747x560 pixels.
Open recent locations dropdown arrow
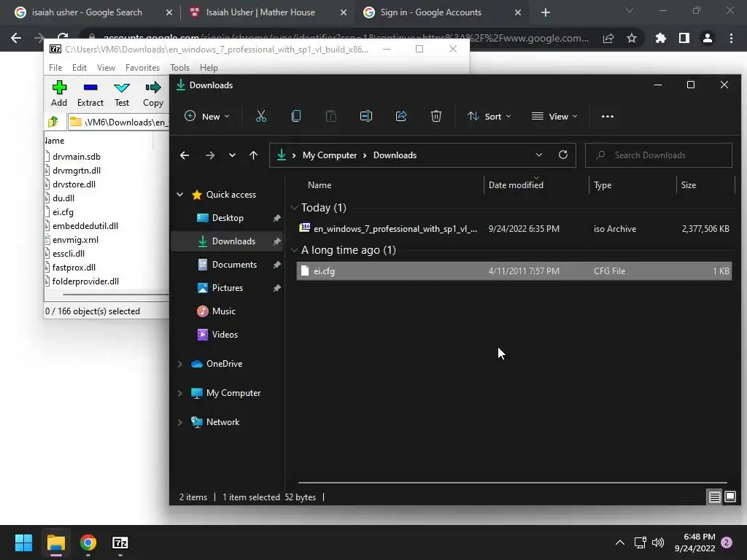[x=232, y=155]
